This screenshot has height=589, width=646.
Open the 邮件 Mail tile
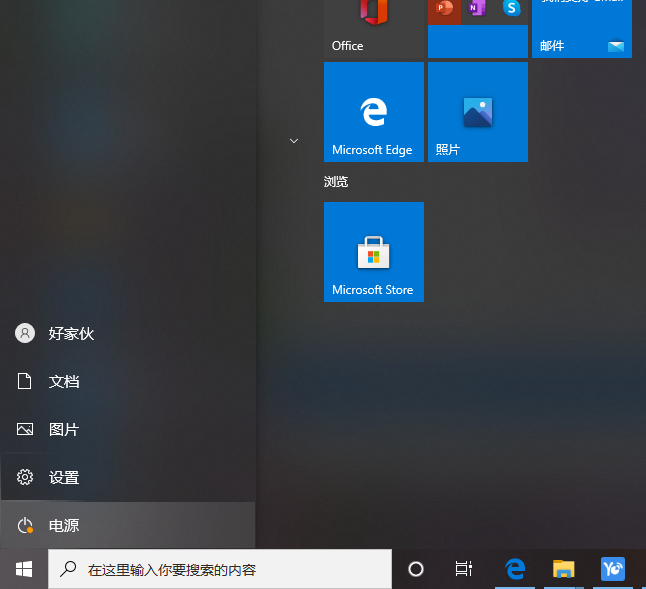[x=581, y=28]
